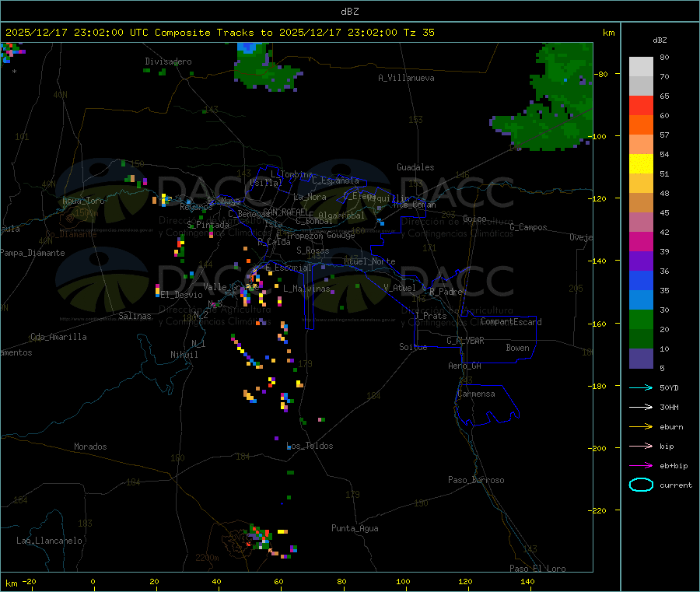Viewport: 700px width, 592px height.
Task: Select the dark purple 5 dBZ swatch
Action: coord(641,359)
